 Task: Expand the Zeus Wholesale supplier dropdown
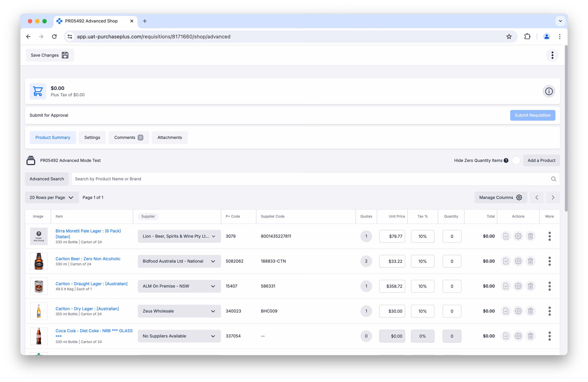(179, 311)
